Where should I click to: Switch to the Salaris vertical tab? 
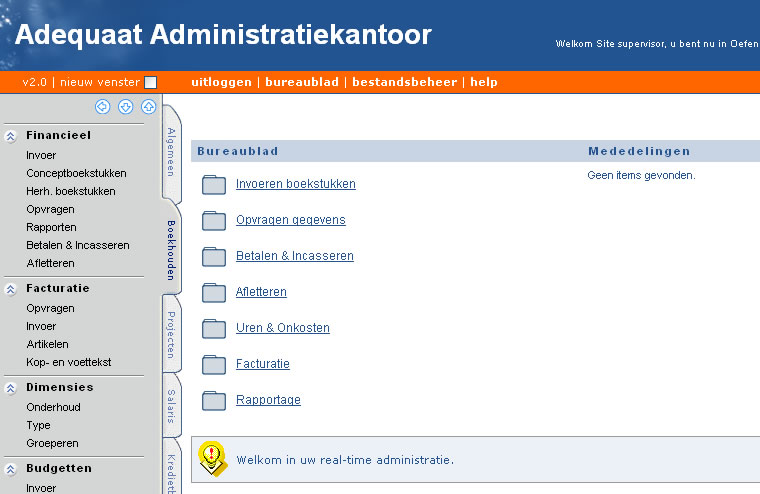pos(171,406)
